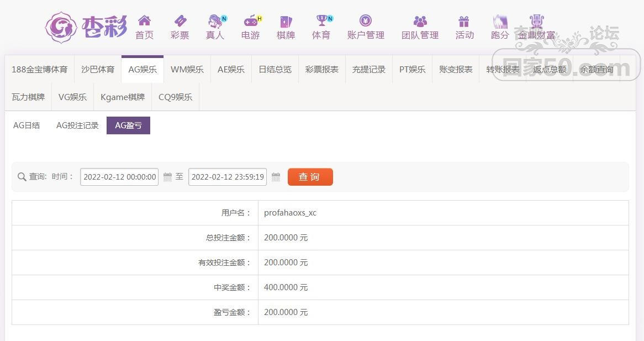Select the AG娱乐 tab
This screenshot has height=341, width=644.
click(142, 70)
